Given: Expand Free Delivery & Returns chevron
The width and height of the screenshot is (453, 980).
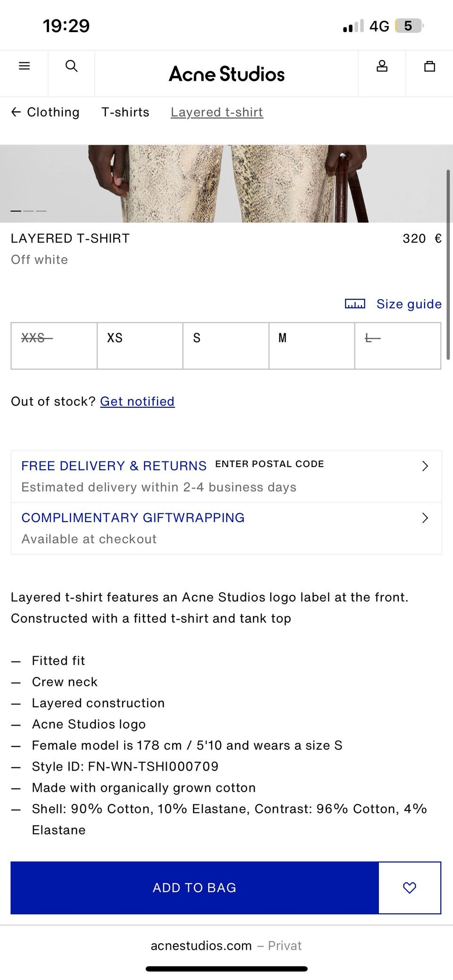Looking at the screenshot, I should [x=425, y=466].
